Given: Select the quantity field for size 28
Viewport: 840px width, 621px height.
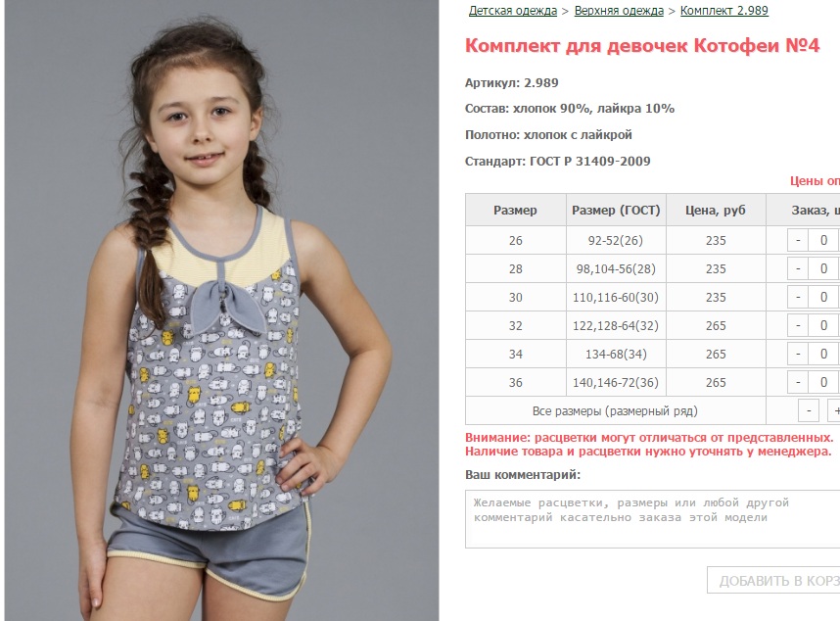Looking at the screenshot, I should tap(824, 268).
